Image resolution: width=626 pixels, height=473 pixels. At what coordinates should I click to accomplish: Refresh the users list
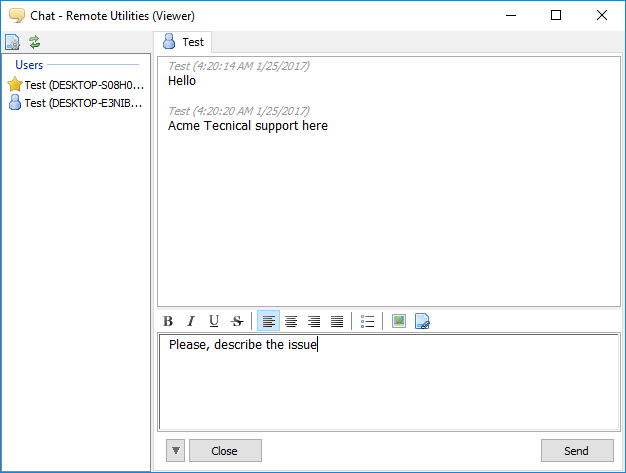tap(35, 42)
